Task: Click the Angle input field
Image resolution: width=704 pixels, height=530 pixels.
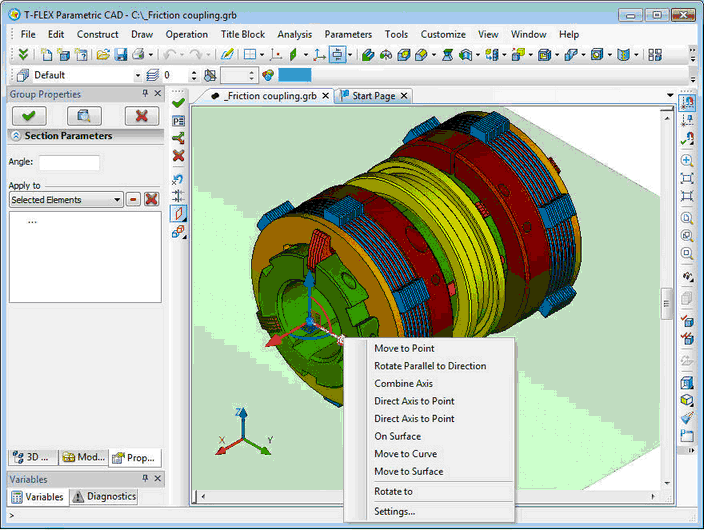Action: click(x=69, y=162)
